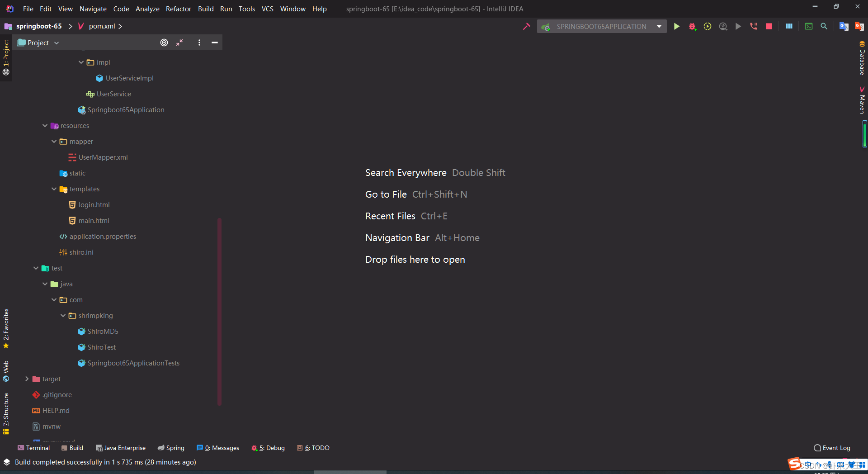Open Search Everywhere magnifier icon
868x474 pixels.
click(824, 26)
